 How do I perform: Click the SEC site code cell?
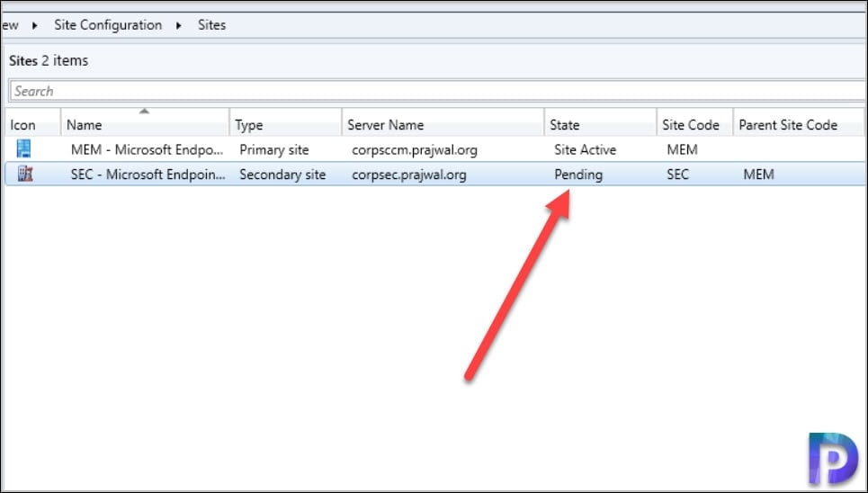point(677,175)
